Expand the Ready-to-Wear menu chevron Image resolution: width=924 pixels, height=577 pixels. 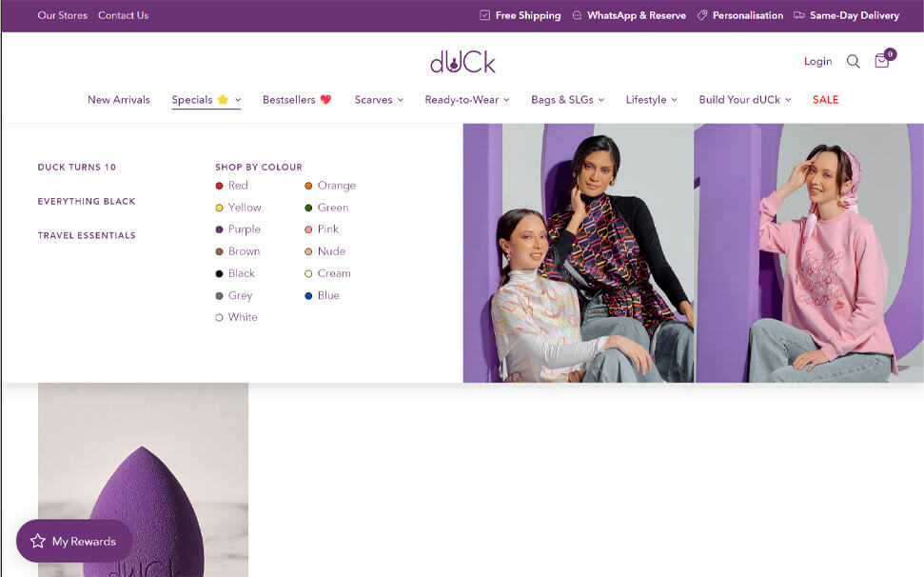click(x=507, y=100)
